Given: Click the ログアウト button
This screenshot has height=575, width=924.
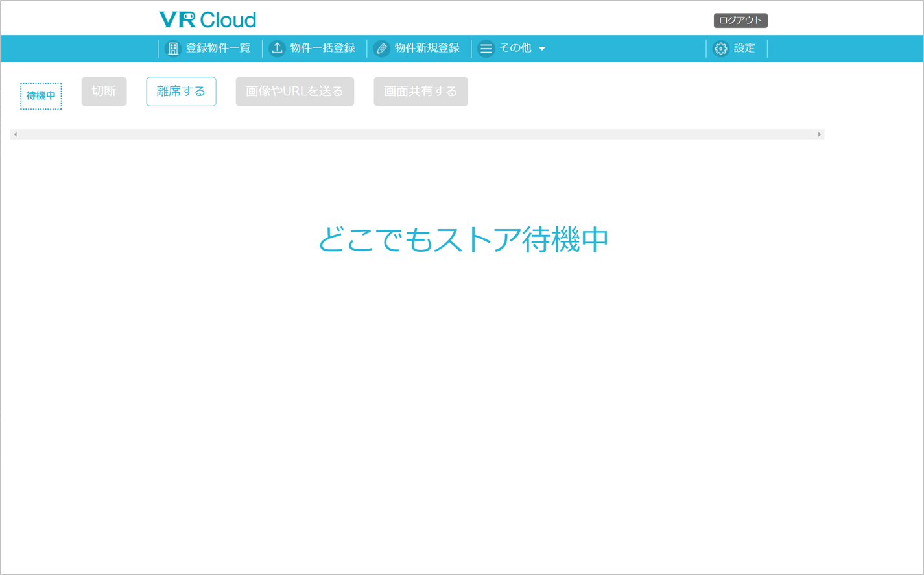Looking at the screenshot, I should click(x=740, y=20).
